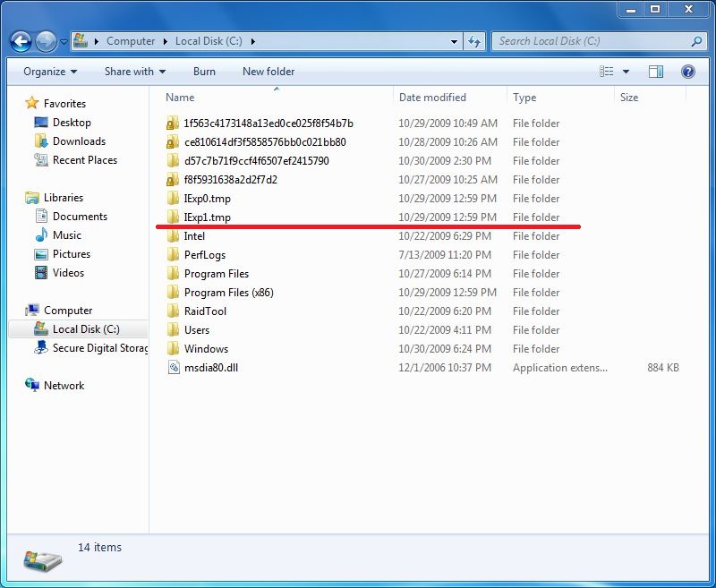Create a New folder from the toolbar
This screenshot has width=716, height=588.
pos(268,72)
